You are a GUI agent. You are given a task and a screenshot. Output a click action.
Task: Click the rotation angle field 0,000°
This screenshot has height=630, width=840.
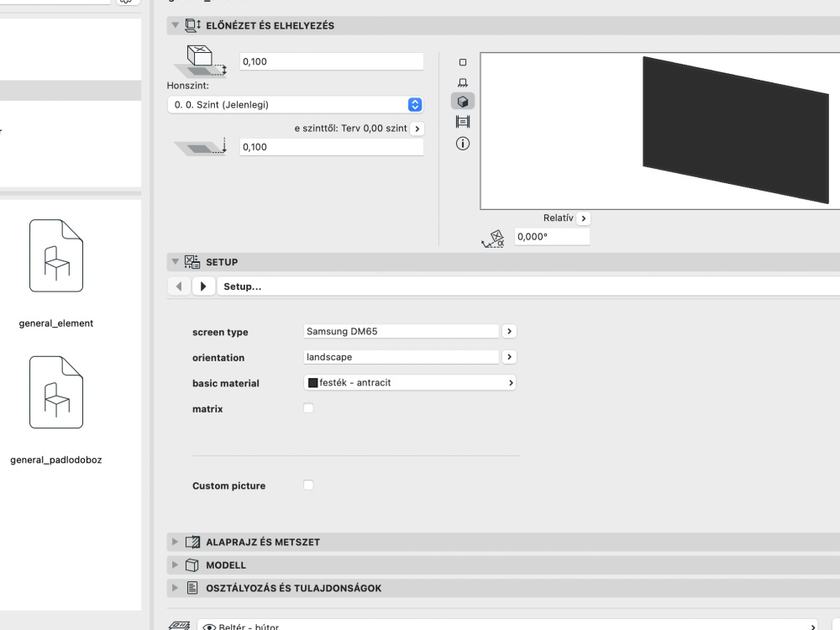coord(553,237)
